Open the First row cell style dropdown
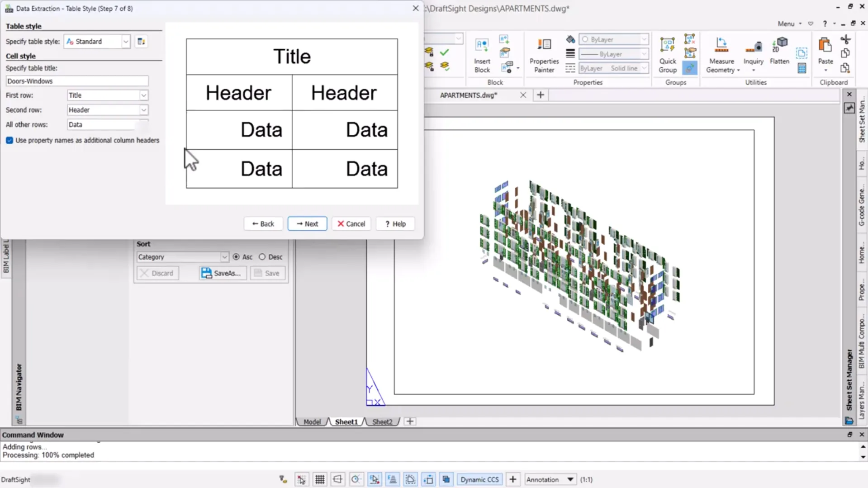 pos(143,95)
